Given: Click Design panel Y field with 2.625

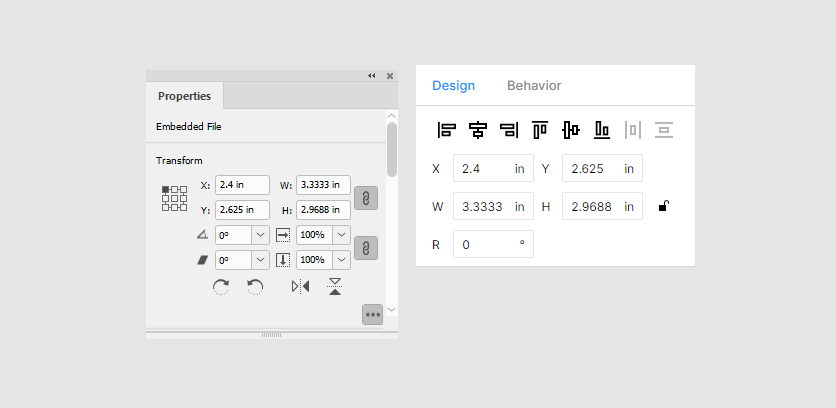Looking at the screenshot, I should pos(602,169).
